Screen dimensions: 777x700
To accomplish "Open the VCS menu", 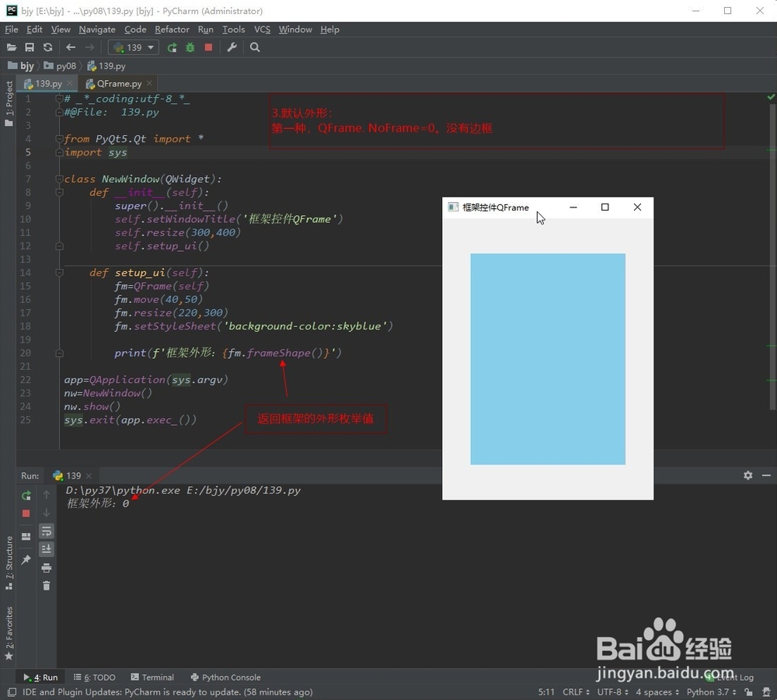I will click(x=262, y=30).
